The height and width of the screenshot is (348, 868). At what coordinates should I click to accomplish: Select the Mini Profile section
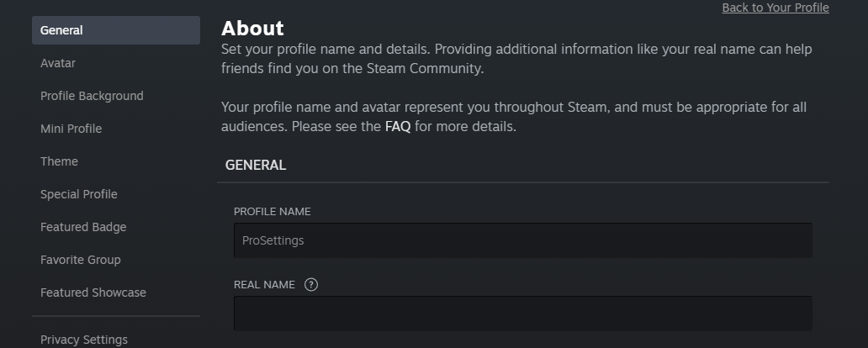coord(71,129)
